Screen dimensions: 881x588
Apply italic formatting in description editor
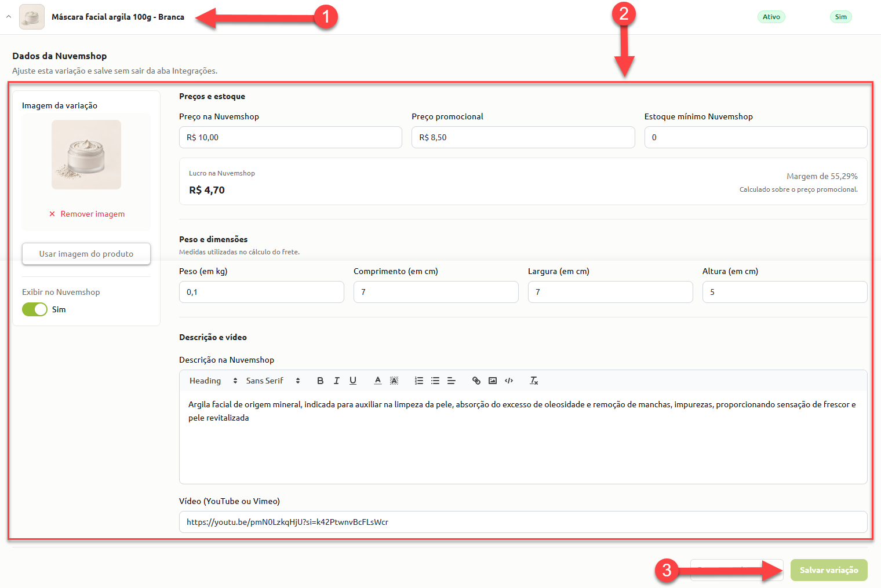(x=337, y=381)
